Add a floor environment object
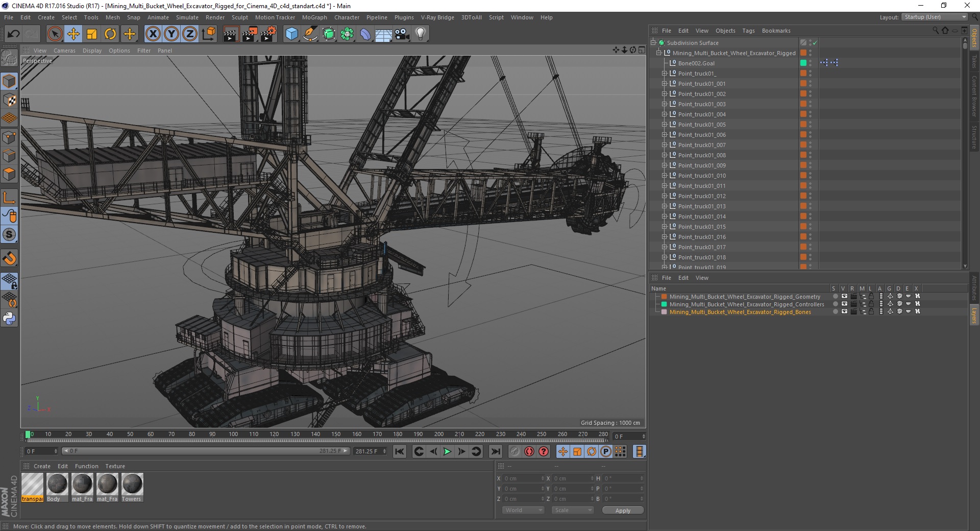Screen dimensions: 980x531 383,34
